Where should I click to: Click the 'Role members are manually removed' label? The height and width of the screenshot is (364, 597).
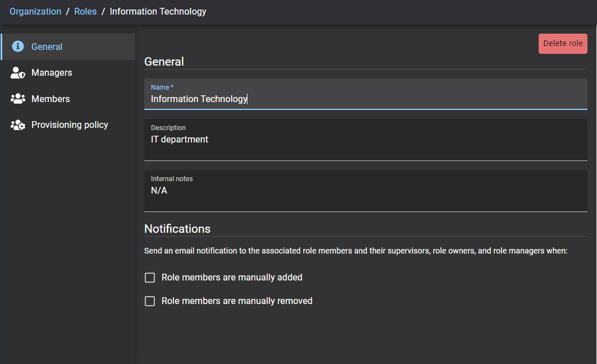237,301
